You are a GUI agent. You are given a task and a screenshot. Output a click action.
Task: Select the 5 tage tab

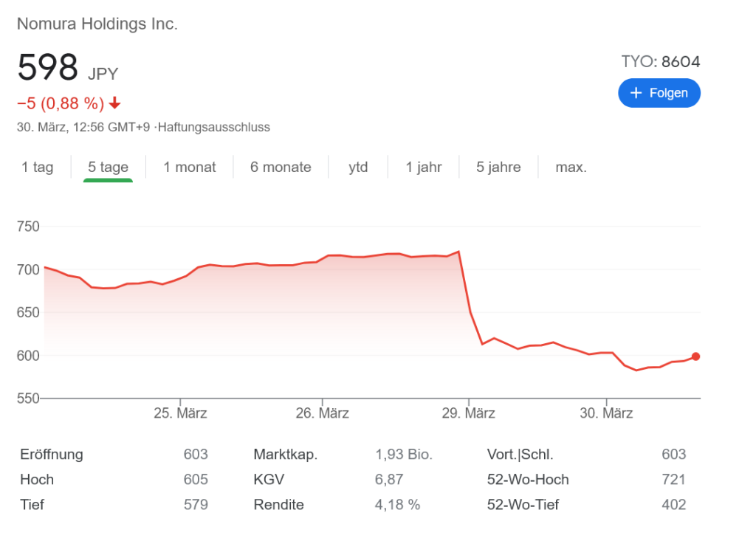point(108,168)
